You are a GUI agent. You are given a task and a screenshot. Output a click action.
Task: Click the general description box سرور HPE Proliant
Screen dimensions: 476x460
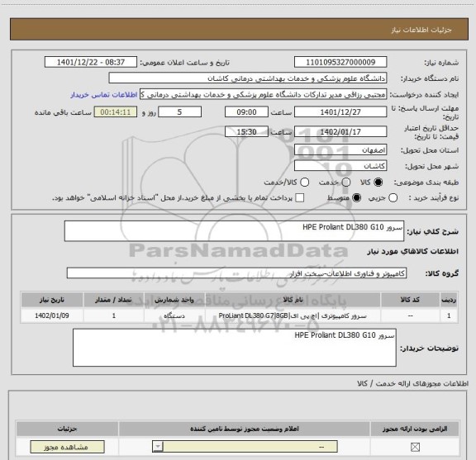click(x=234, y=231)
